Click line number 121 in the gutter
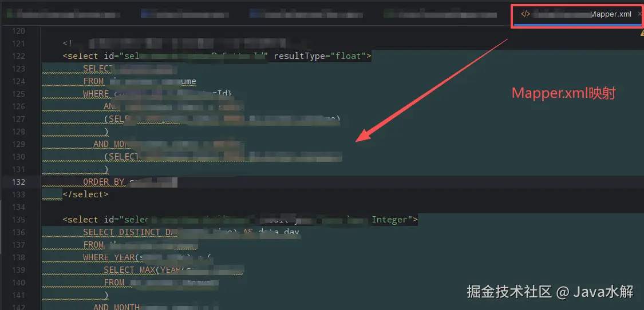Viewport: 644px width, 310px height. coord(19,43)
